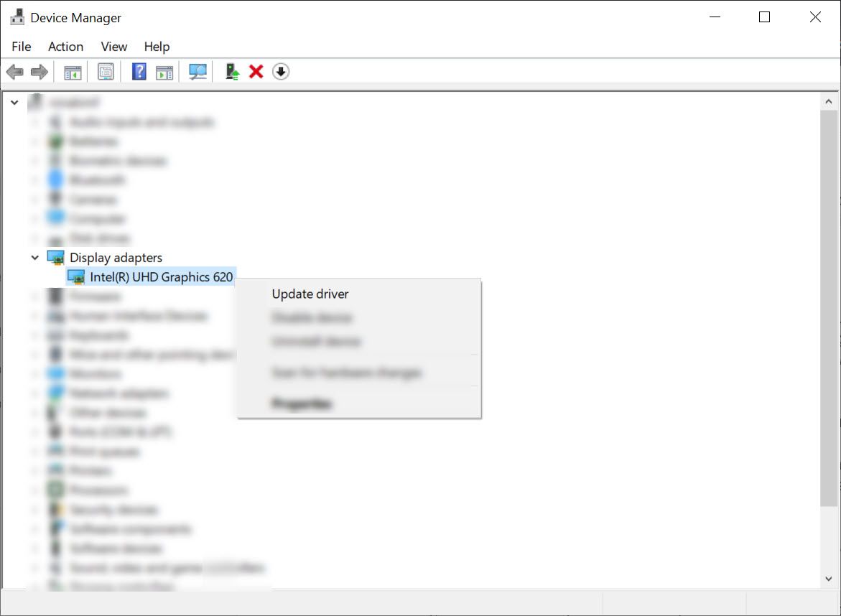Screen dimensions: 841x616
Task: Toggle the show/hide action pane icon
Action: pyautogui.click(x=164, y=72)
